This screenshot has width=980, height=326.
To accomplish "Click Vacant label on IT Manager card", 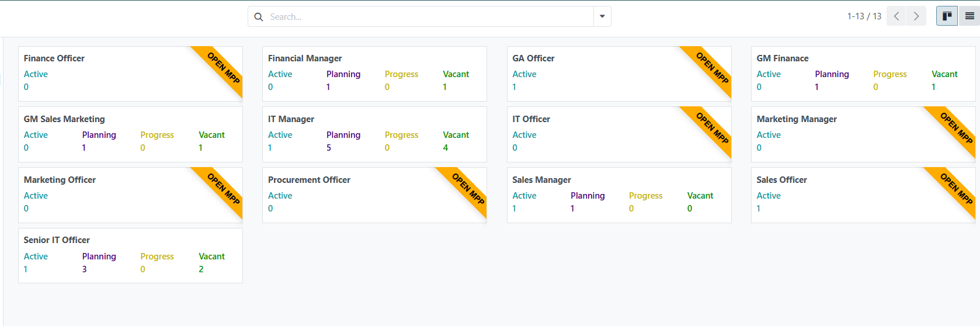I will (x=456, y=135).
